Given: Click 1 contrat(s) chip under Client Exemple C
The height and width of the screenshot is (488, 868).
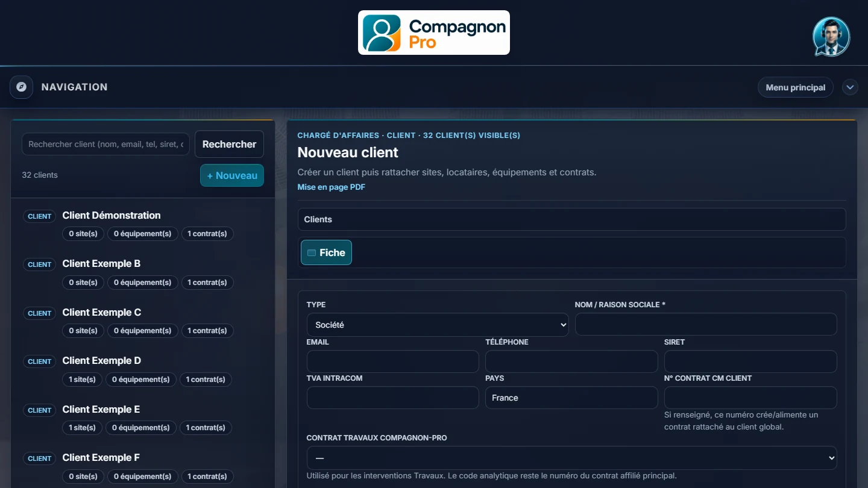Looking at the screenshot, I should click(207, 331).
